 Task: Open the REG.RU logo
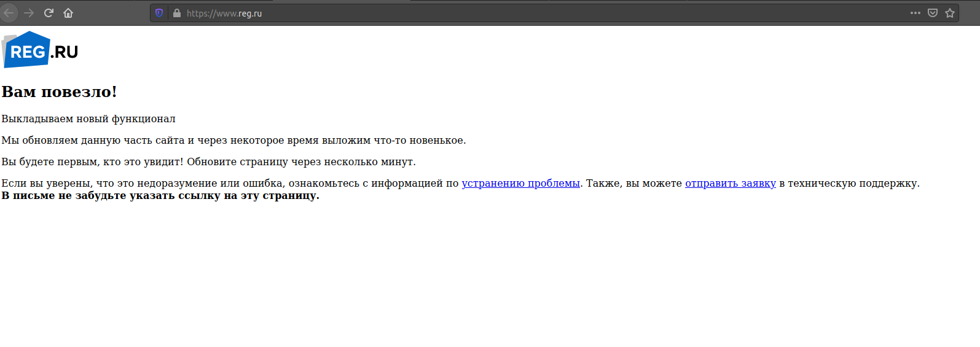pyautogui.click(x=40, y=49)
